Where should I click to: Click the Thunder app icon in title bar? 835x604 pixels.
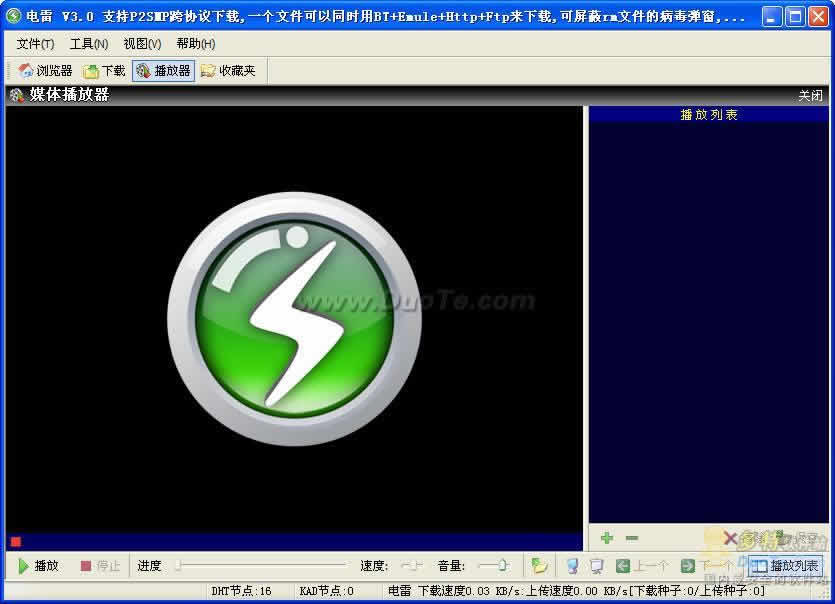pos(13,17)
